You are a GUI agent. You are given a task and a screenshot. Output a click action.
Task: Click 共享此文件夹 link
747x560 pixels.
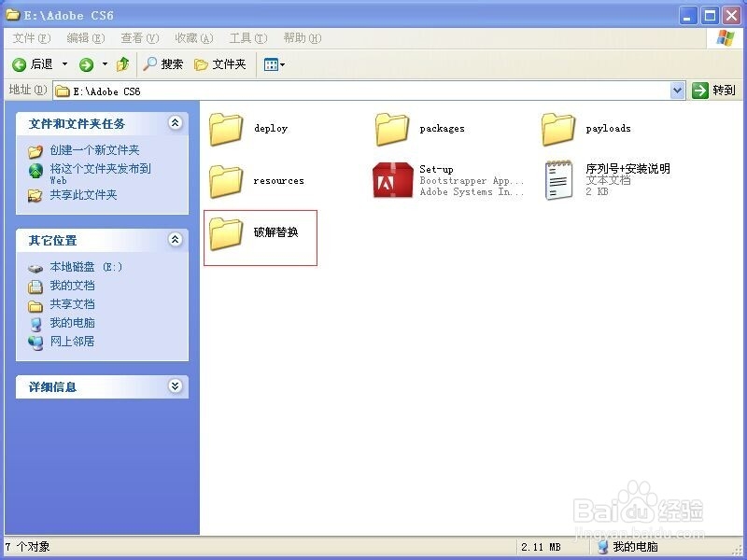tap(83, 195)
